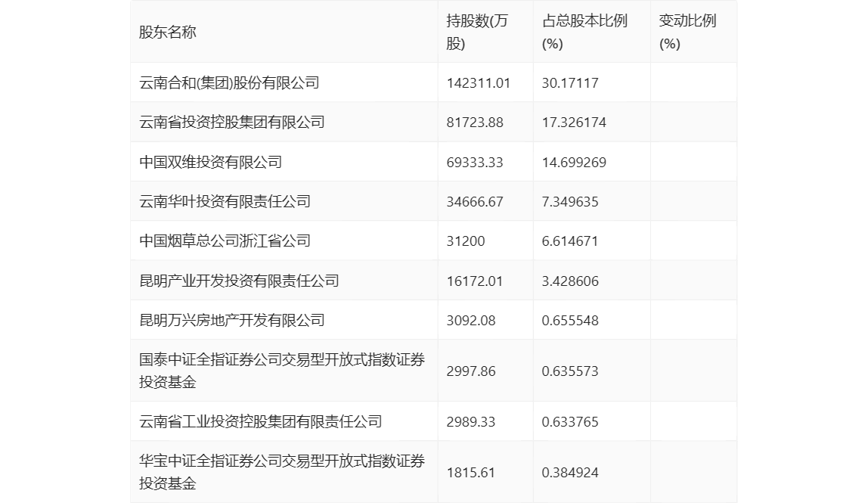Screen dimensions: 868x503
Task: Select the value 3092.08
Action: click(471, 320)
